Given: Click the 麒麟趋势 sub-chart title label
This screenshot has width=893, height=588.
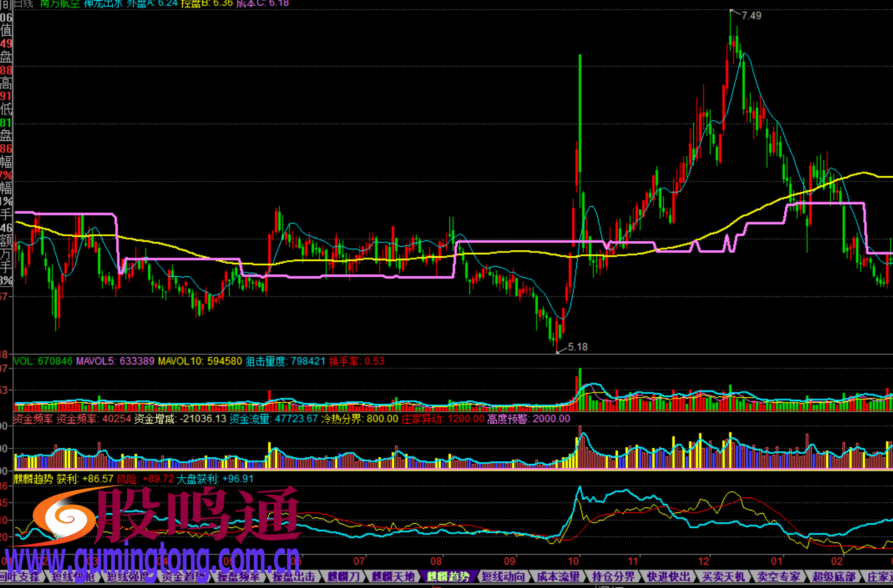Looking at the screenshot, I should [x=33, y=479].
